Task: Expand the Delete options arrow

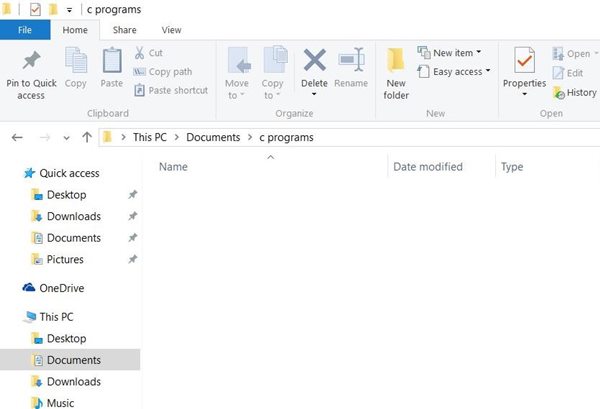Action: click(x=314, y=94)
